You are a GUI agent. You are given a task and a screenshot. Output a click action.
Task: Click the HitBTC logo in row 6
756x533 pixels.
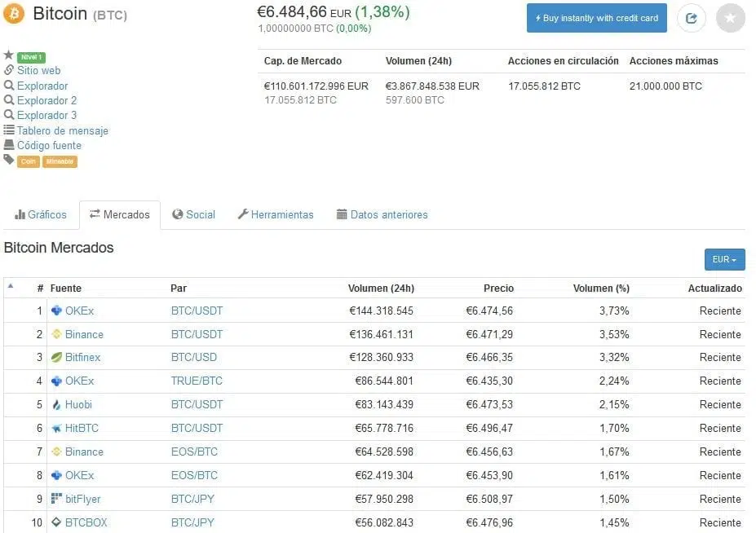point(56,428)
